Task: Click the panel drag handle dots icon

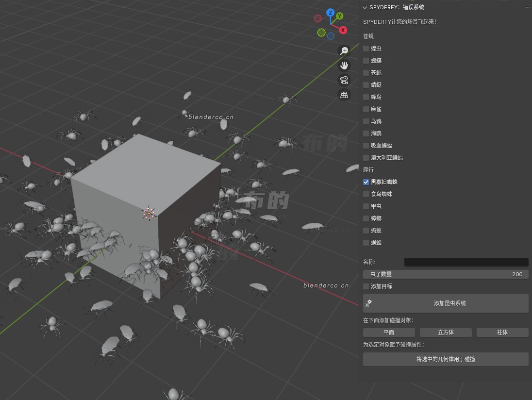Action: [x=527, y=7]
